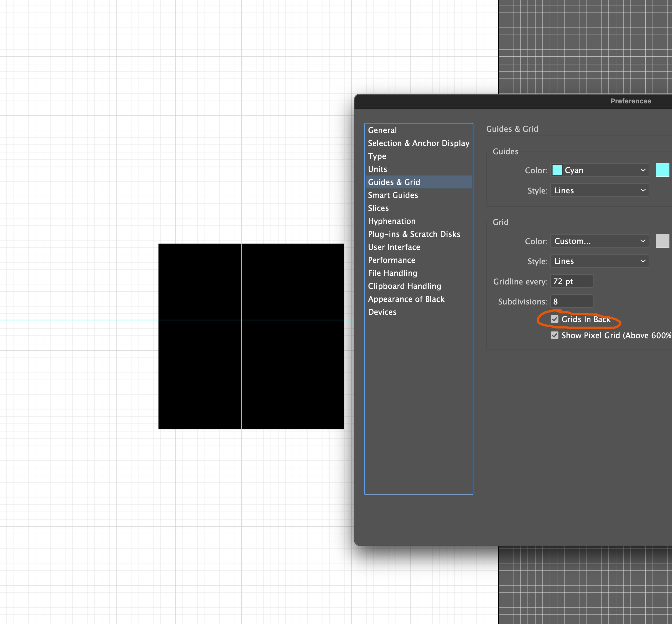Viewport: 672px width, 624px height.
Task: Go to Type preferences
Action: [x=377, y=156]
